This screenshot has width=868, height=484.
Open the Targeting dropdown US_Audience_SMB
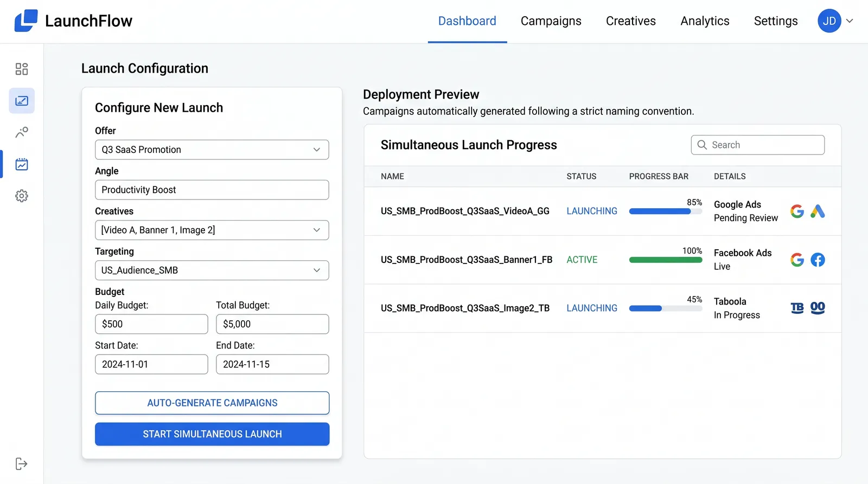[212, 270]
